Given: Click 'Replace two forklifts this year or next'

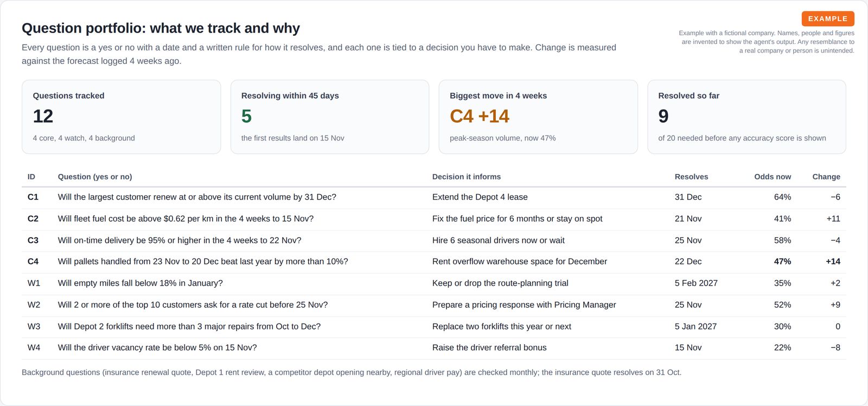Looking at the screenshot, I should [502, 327].
